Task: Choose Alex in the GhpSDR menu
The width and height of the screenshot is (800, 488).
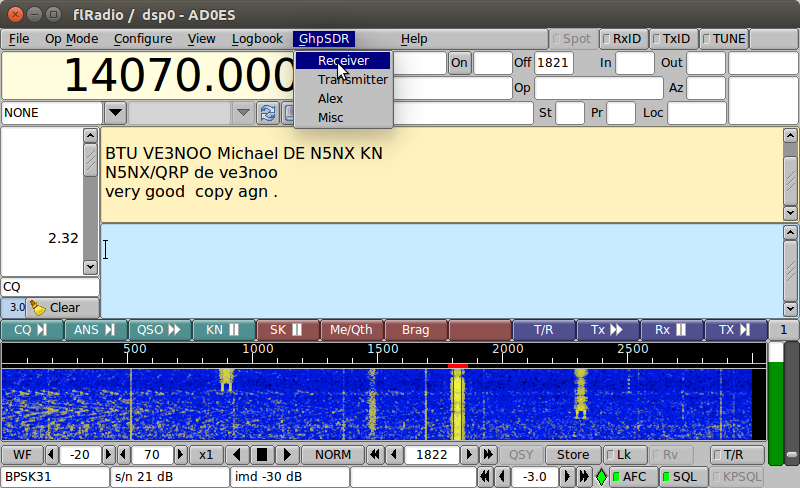Action: [330, 98]
